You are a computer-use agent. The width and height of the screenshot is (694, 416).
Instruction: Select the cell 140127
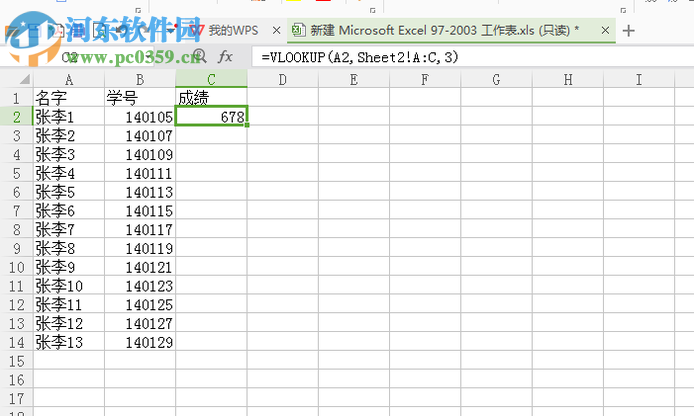[x=140, y=323]
